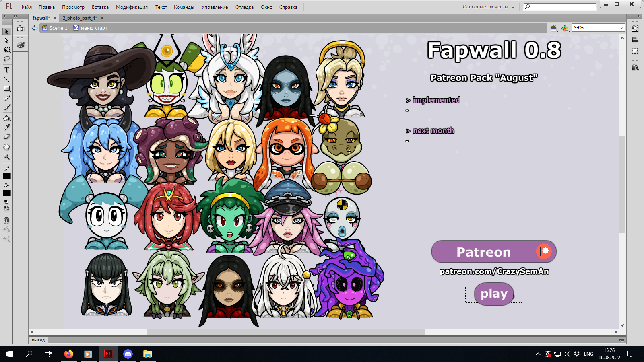The width and height of the screenshot is (644, 362).
Task: Open the Library books panel icon
Action: (x=635, y=68)
